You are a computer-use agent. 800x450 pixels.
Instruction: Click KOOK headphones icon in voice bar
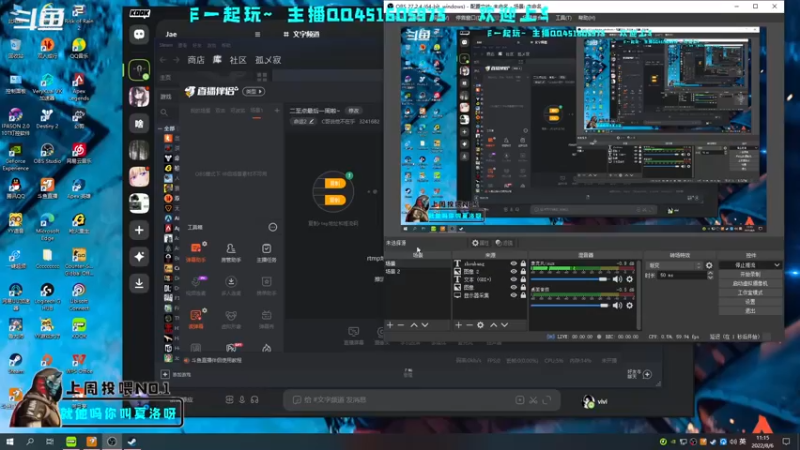[255, 399]
